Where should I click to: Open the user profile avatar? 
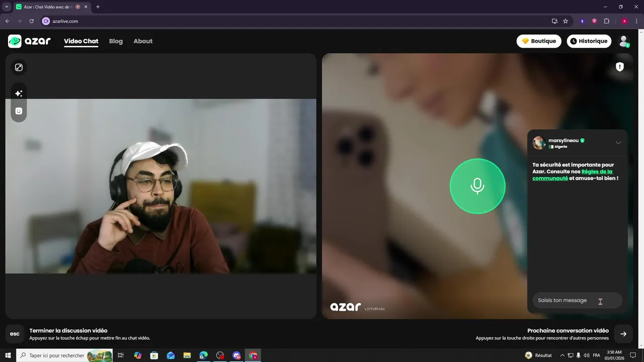tap(624, 41)
